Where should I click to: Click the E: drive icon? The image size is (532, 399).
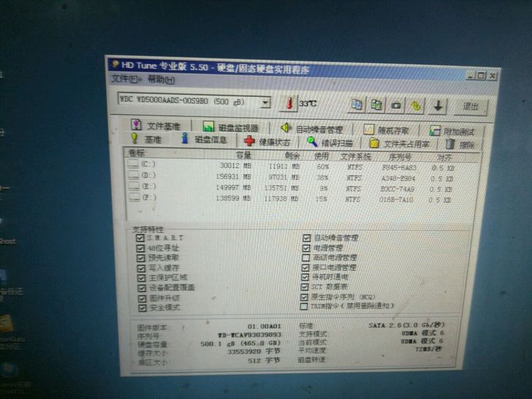[x=134, y=186]
